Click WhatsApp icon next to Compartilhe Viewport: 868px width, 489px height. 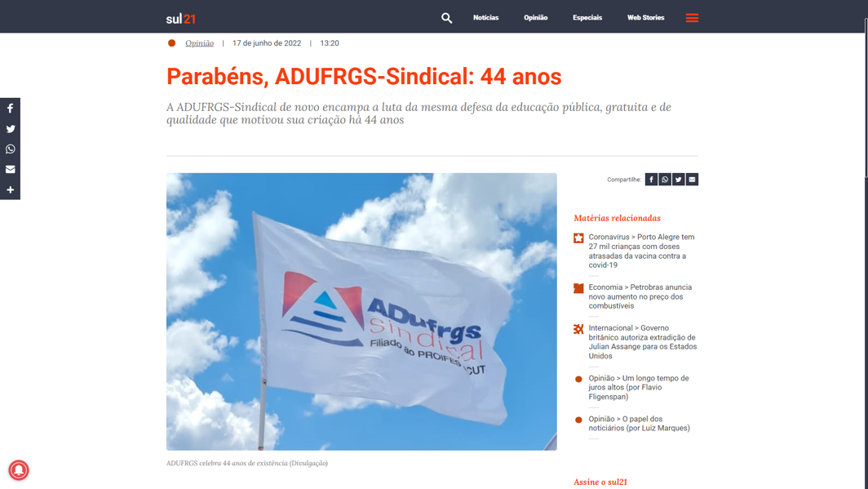(665, 180)
